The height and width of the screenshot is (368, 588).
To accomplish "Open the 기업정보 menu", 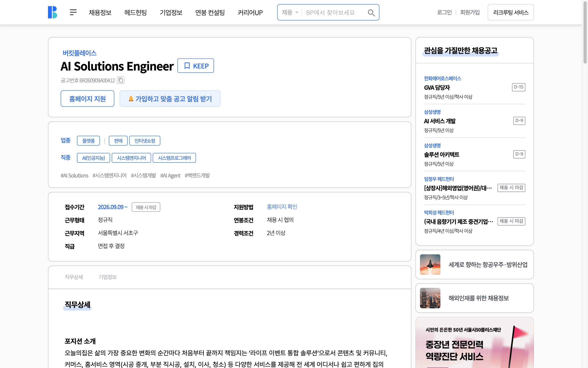I will [171, 12].
